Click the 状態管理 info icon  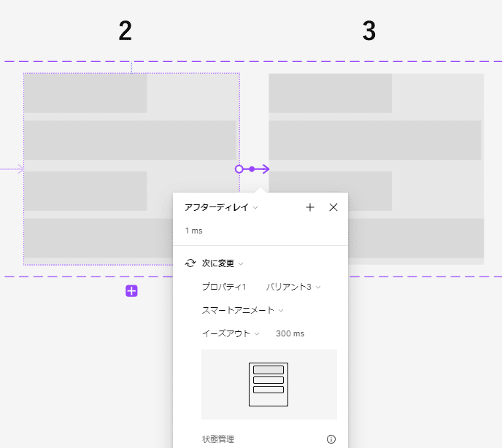(331, 439)
